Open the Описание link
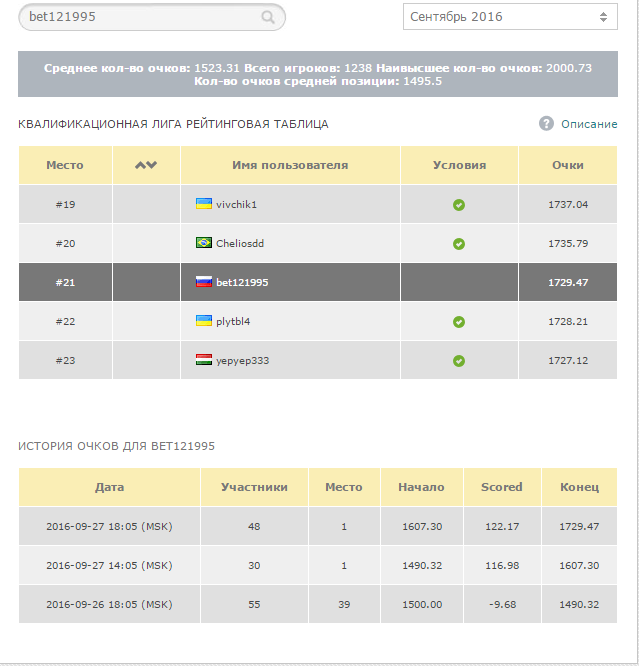This screenshot has width=639, height=666. (x=589, y=124)
